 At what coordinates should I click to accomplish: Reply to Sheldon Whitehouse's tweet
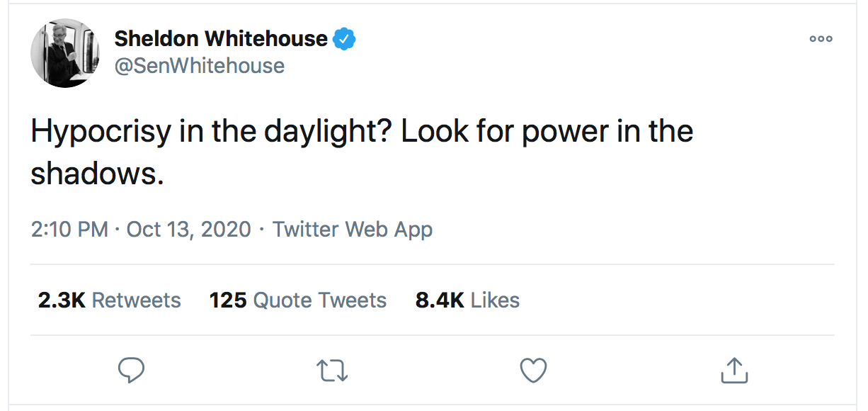131,370
